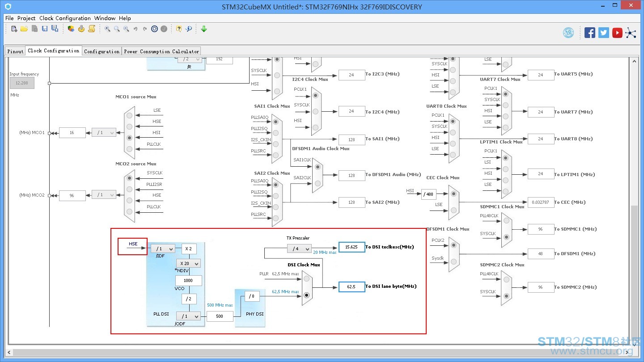
Task: Open the MCO1 /1 prescaler dropdown
Action: 104,133
